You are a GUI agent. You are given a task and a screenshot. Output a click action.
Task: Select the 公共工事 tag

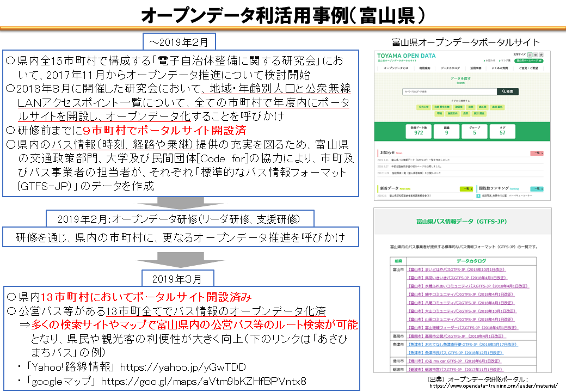(x=424, y=107)
